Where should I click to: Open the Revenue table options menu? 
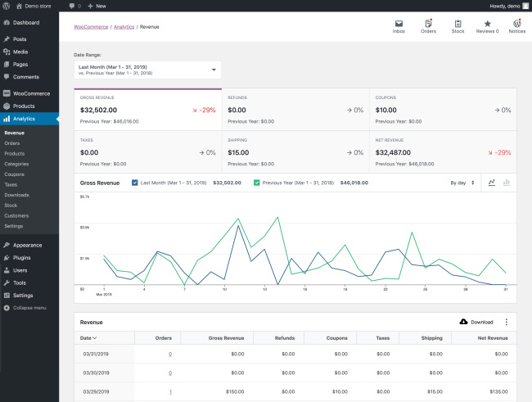(x=506, y=322)
